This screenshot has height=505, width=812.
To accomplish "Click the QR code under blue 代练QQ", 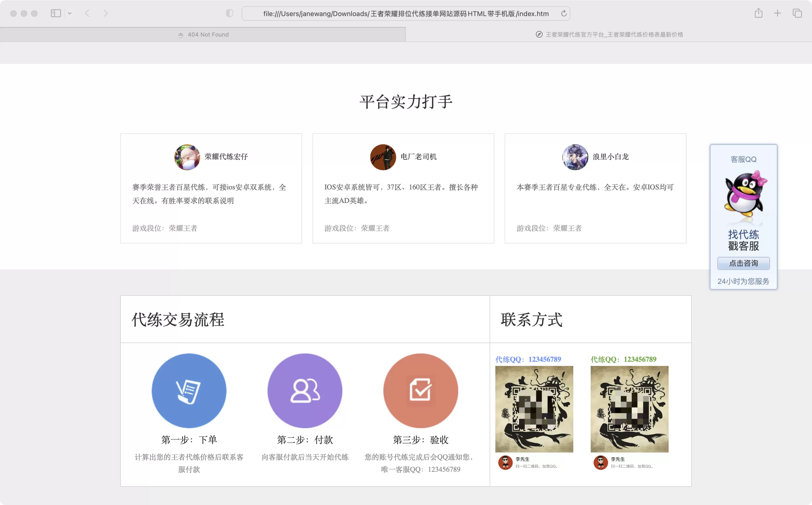I will click(x=534, y=409).
